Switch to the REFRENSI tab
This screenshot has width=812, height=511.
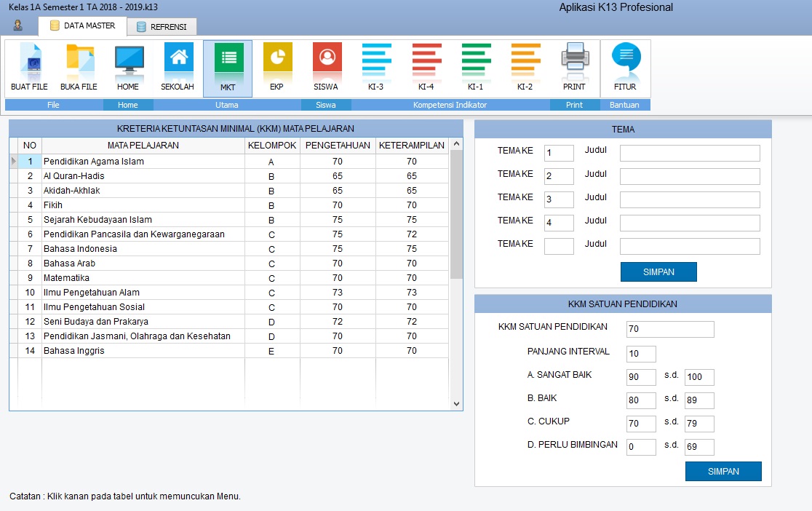(x=161, y=27)
